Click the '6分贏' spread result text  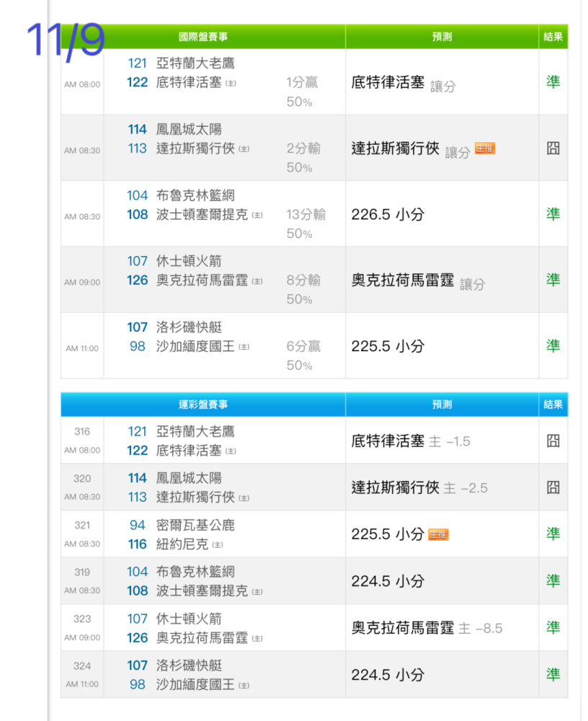[303, 346]
